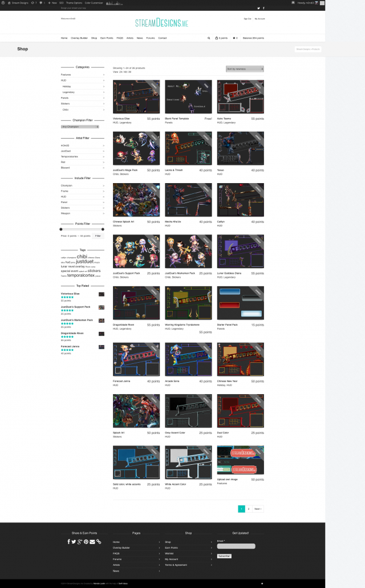This screenshot has width=365, height=588.
Task: Open the Facebook icon in the dark header strip
Action: point(263,8)
